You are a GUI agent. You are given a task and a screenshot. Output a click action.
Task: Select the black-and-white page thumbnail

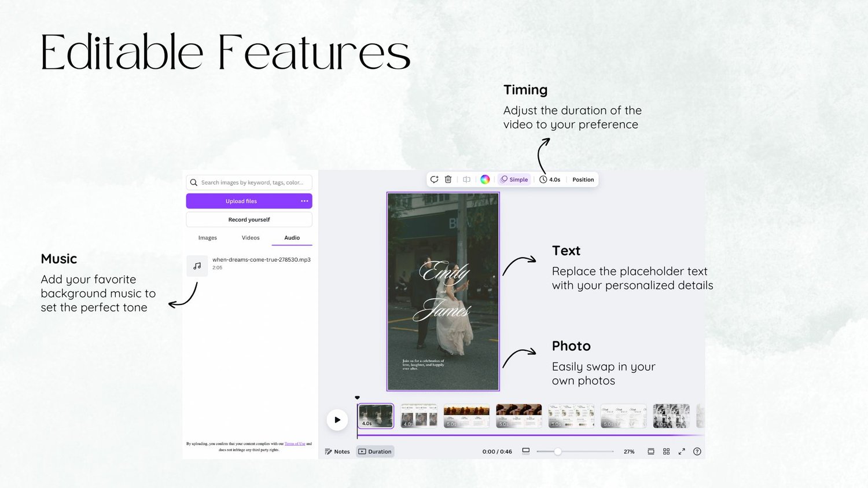[671, 416]
